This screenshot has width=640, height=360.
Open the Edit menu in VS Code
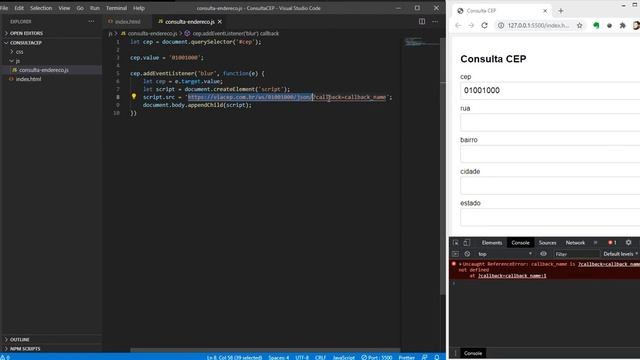point(19,8)
